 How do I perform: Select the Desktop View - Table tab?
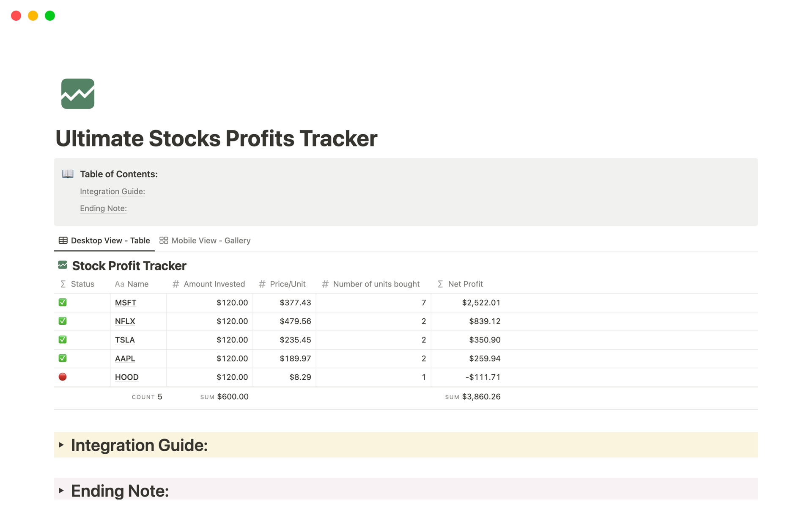(110, 240)
